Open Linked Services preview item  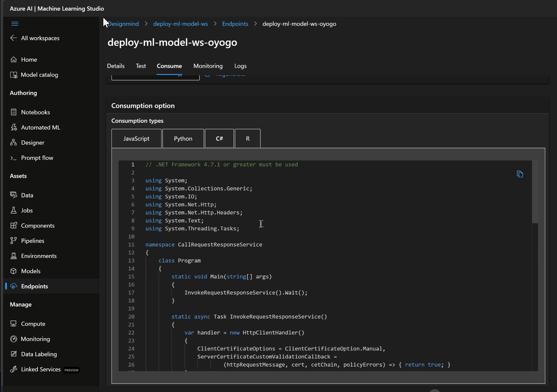41,369
